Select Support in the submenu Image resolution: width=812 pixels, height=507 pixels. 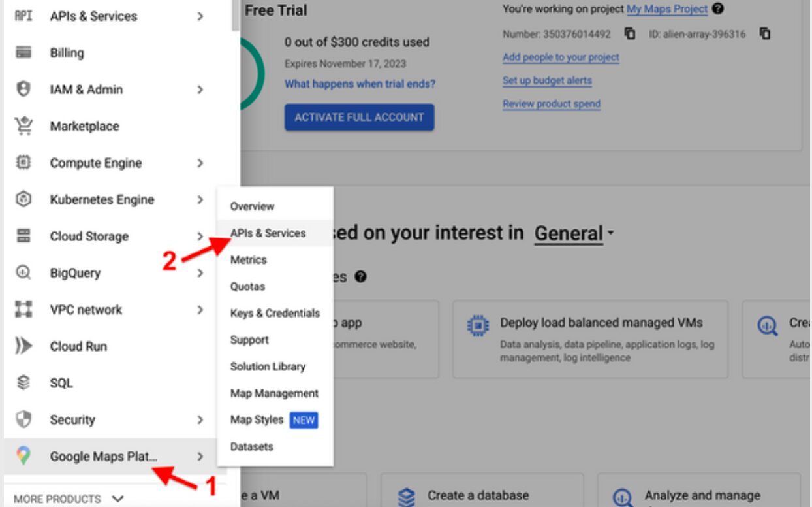click(275, 340)
